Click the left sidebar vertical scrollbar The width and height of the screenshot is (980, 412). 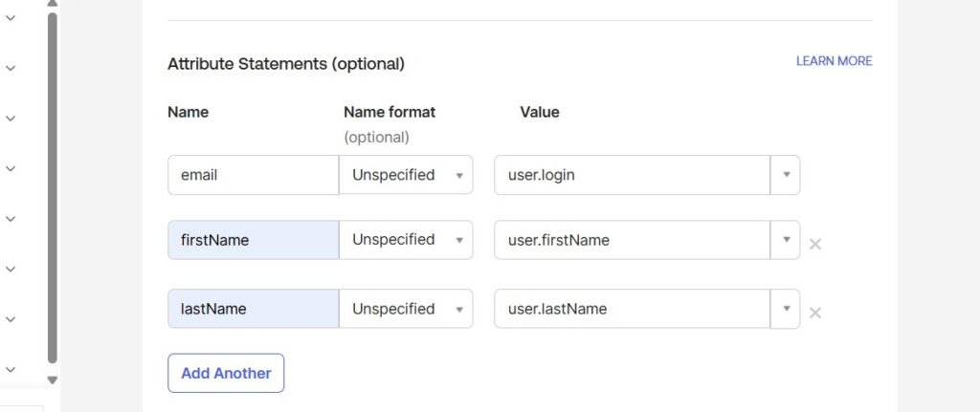click(53, 191)
